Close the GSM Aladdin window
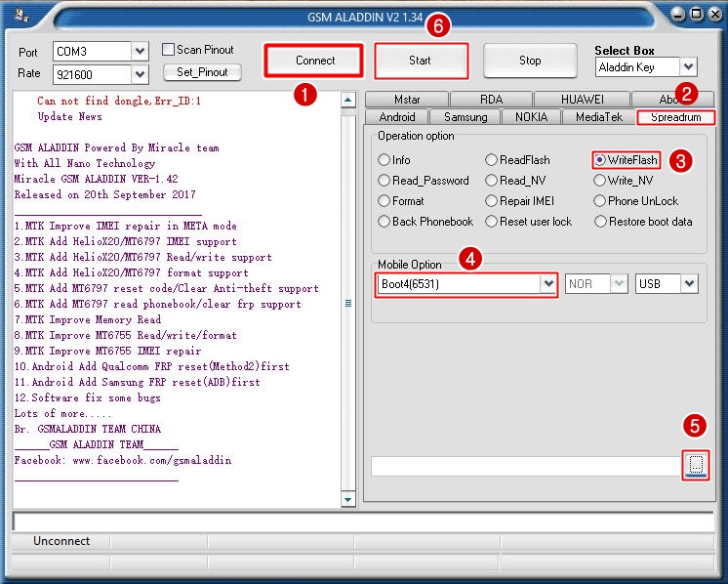 pyautogui.click(x=715, y=15)
